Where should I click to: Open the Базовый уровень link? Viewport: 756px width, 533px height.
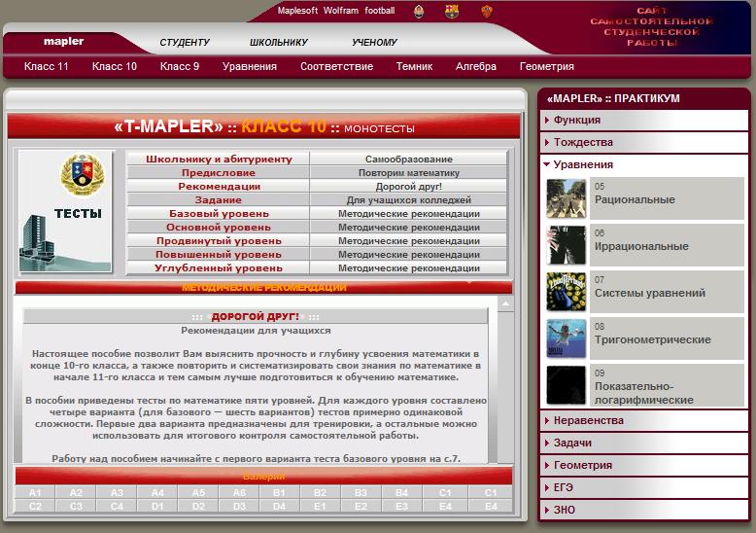click(x=218, y=213)
